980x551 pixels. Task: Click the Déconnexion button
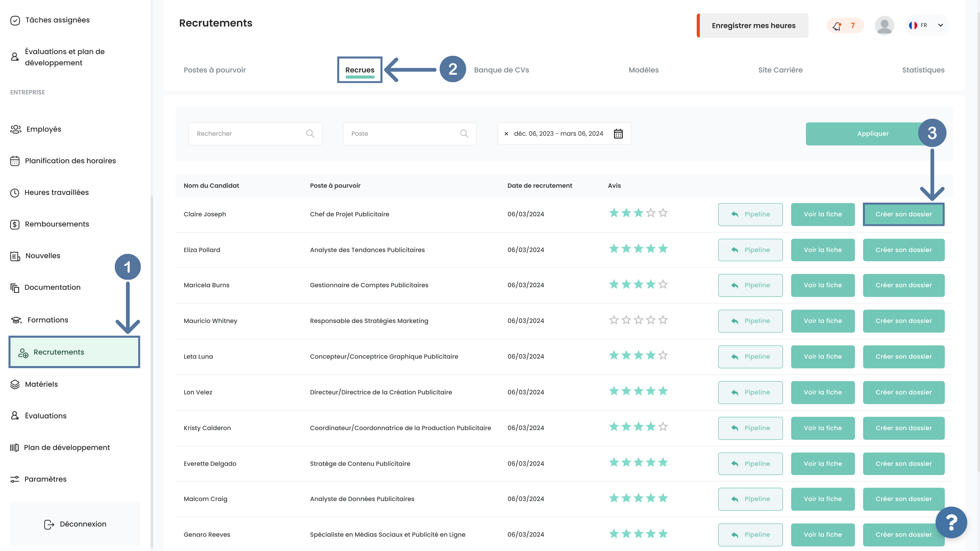(x=75, y=524)
